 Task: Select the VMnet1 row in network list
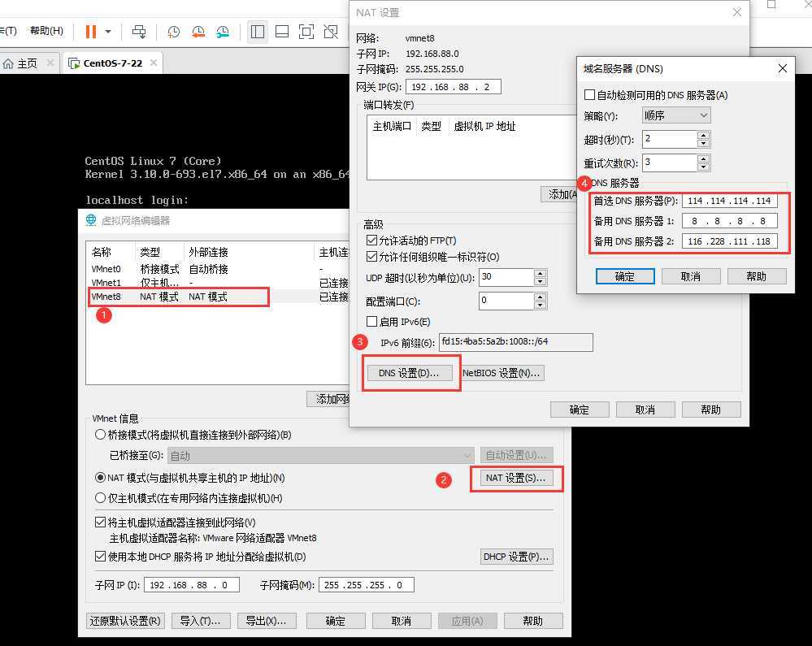point(218,283)
